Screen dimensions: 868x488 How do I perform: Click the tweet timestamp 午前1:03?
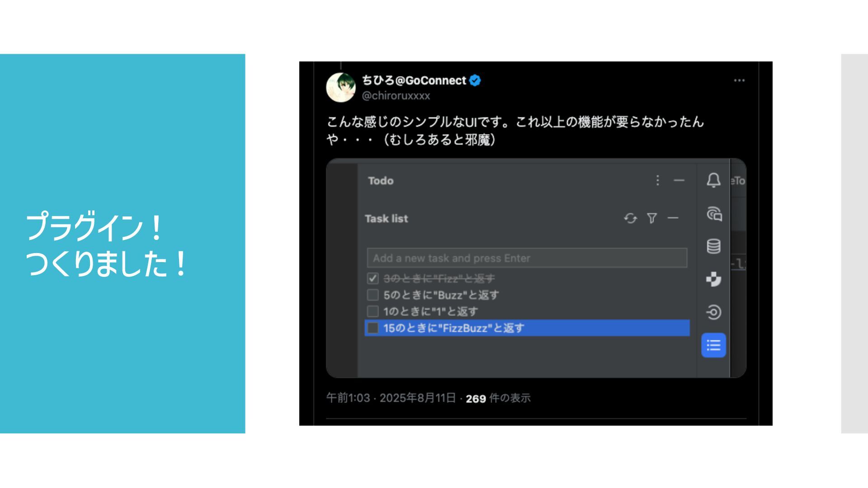pos(348,398)
